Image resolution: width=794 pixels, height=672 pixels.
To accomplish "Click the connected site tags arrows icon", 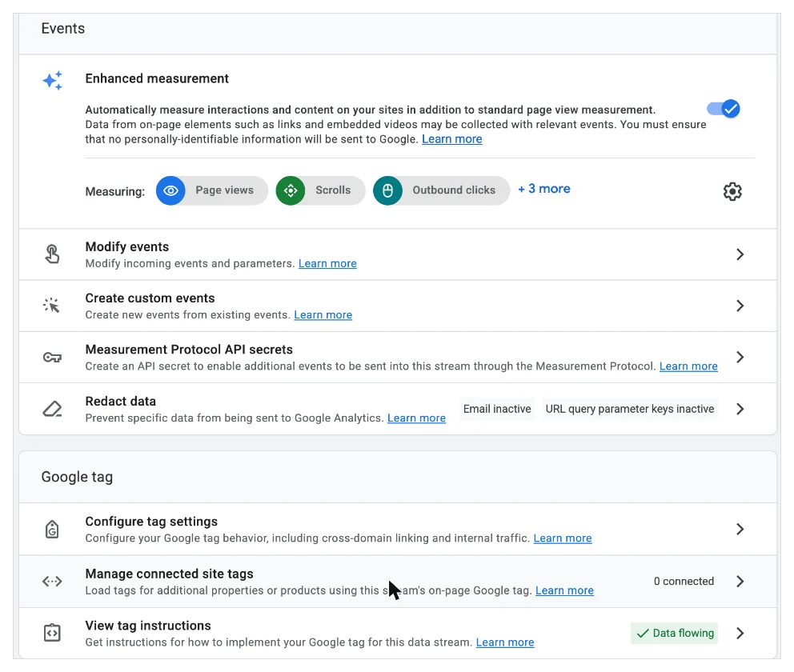I will [52, 582].
